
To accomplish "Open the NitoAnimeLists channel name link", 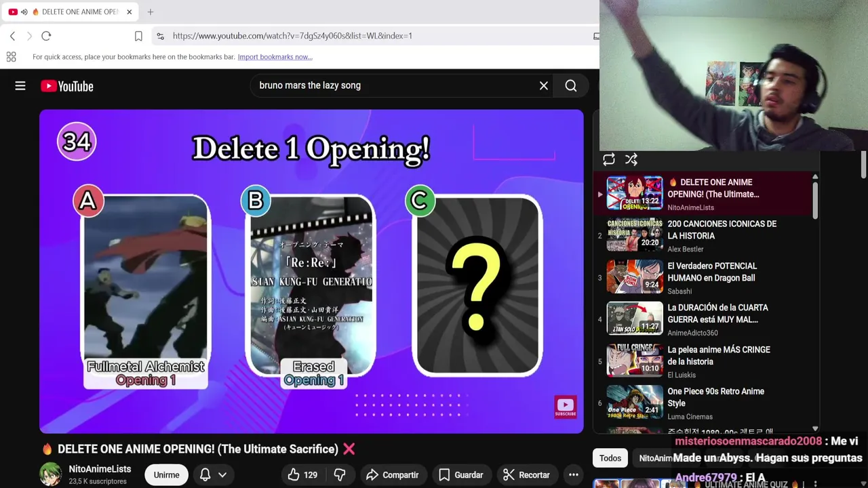I will [100, 469].
